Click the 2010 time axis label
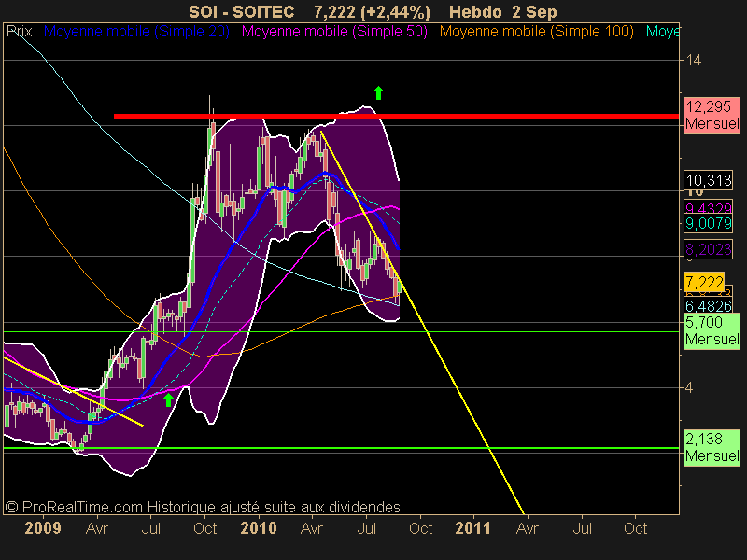This screenshot has width=747, height=560. (259, 528)
